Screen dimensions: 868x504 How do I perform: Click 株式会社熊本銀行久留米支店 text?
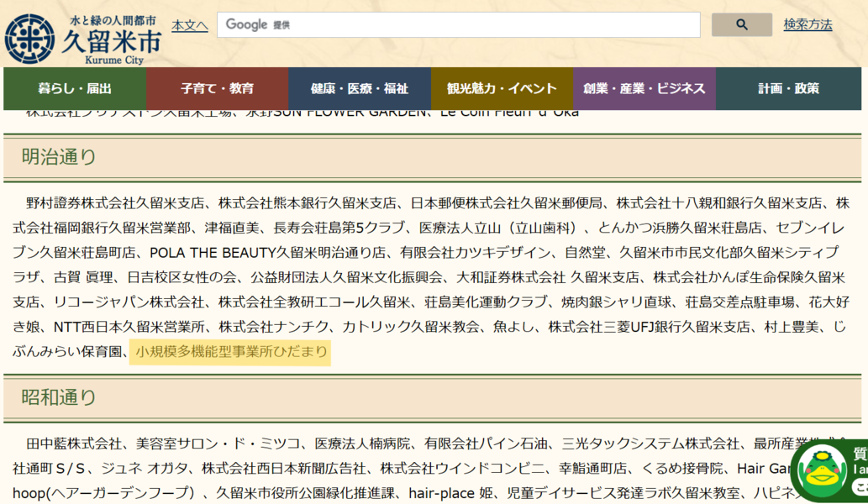(x=308, y=203)
